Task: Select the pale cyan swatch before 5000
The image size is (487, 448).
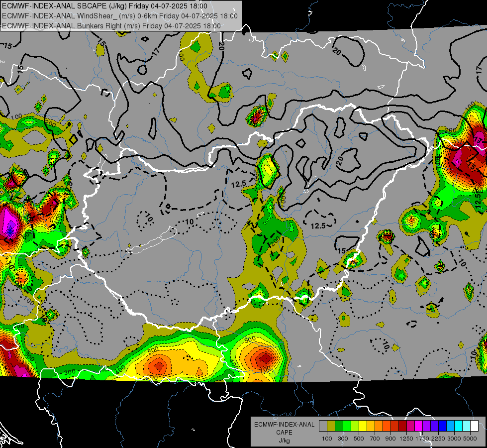Action: 467,426
